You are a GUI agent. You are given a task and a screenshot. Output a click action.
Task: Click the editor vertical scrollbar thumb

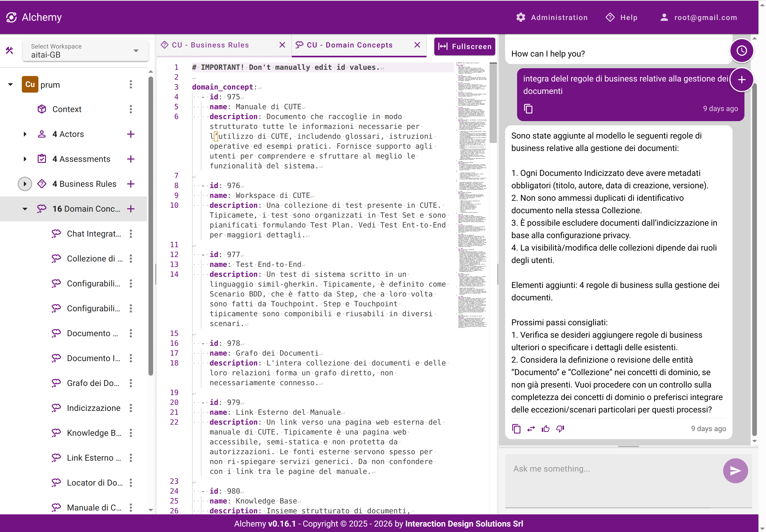pyautogui.click(x=493, y=103)
